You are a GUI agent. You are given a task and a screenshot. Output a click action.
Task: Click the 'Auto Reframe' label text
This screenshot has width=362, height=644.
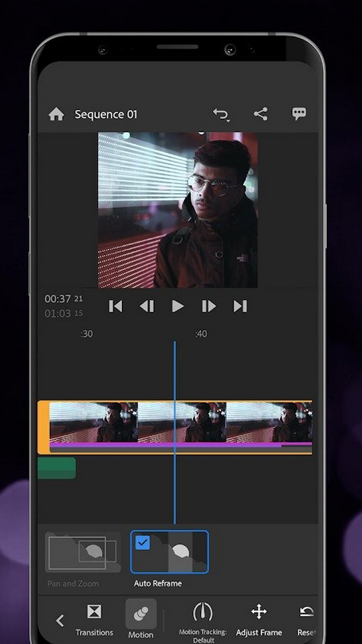[x=158, y=583]
